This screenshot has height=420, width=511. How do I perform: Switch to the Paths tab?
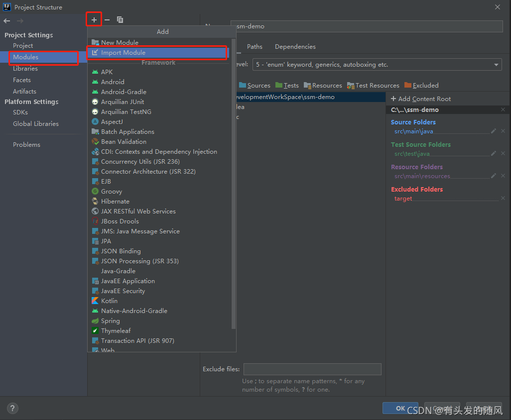click(255, 47)
